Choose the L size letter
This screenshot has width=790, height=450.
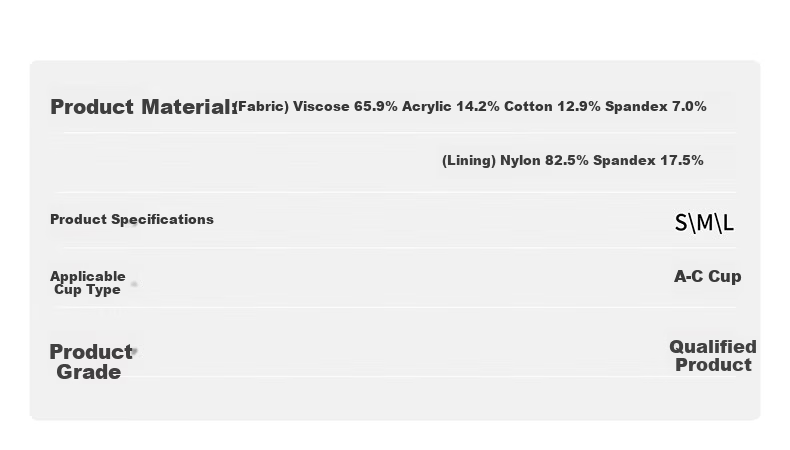point(728,223)
